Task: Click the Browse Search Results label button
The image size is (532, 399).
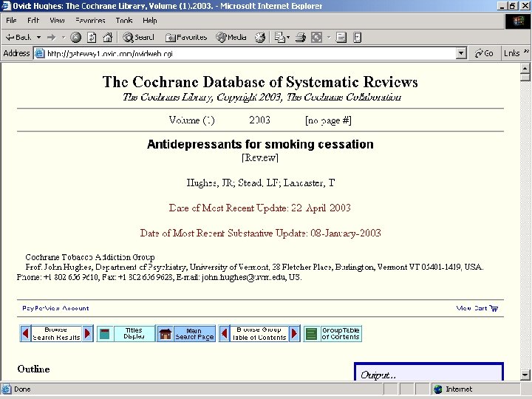Action: coord(56,333)
